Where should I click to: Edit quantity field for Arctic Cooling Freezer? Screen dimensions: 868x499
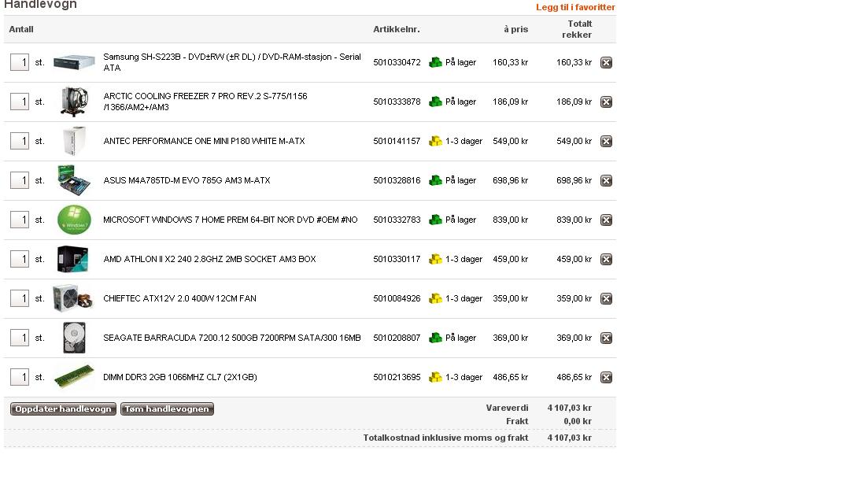tap(20, 102)
